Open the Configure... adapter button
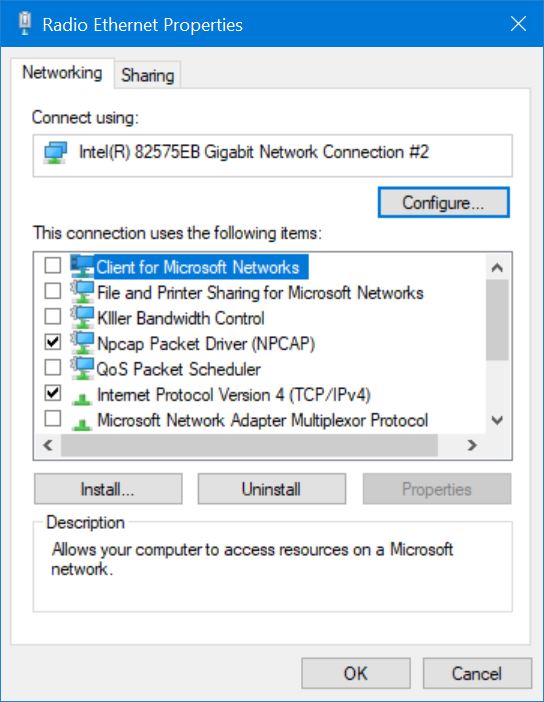Image resolution: width=544 pixels, height=702 pixels. pyautogui.click(x=443, y=203)
